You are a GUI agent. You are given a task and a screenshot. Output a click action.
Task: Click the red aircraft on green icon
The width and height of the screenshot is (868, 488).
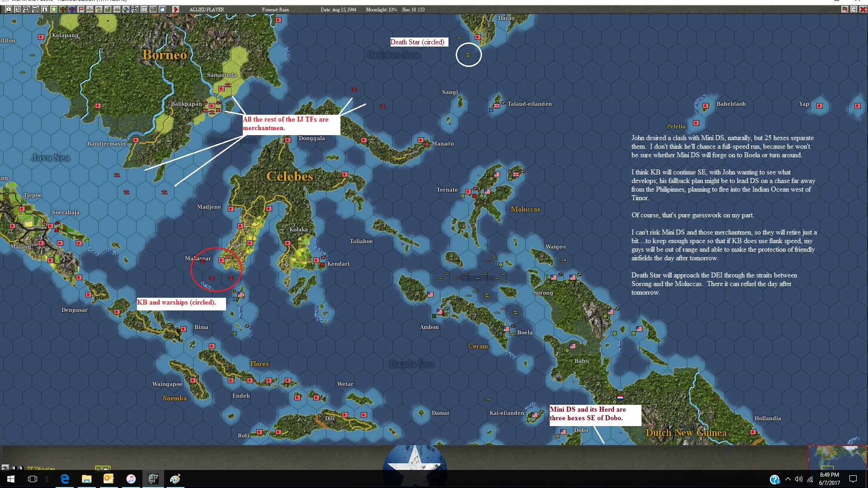click(63, 9)
